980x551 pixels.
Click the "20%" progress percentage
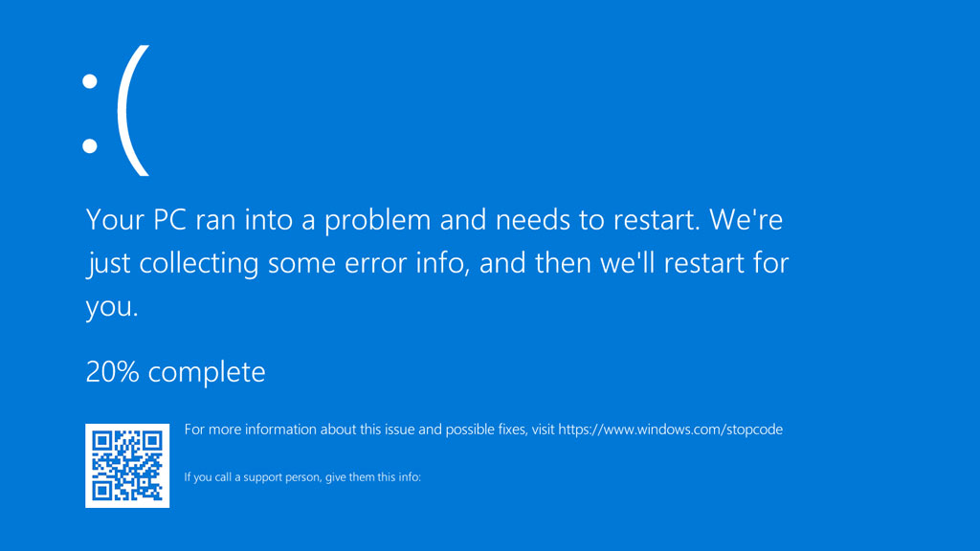113,371
